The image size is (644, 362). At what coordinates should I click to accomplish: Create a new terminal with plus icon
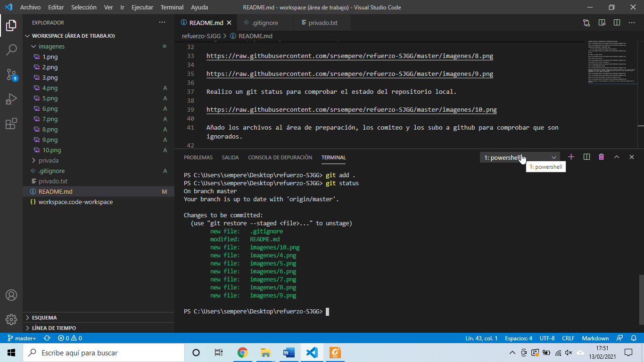click(x=571, y=157)
